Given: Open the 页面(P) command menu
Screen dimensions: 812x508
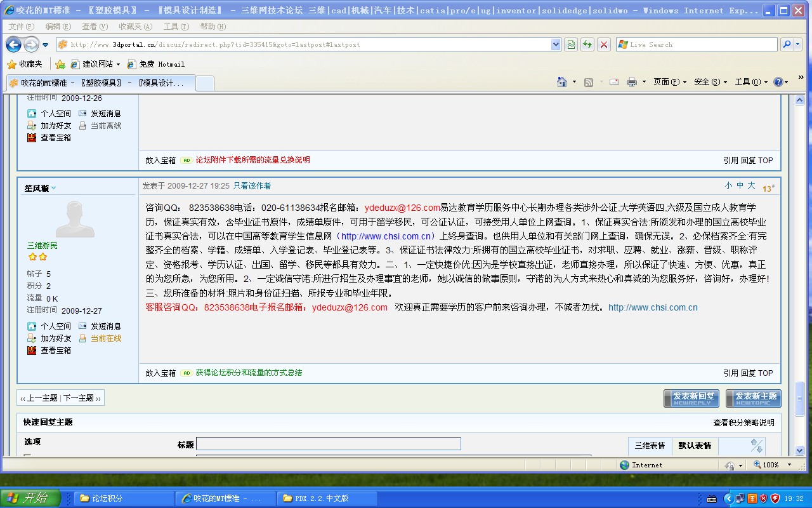Looking at the screenshot, I should (670, 82).
